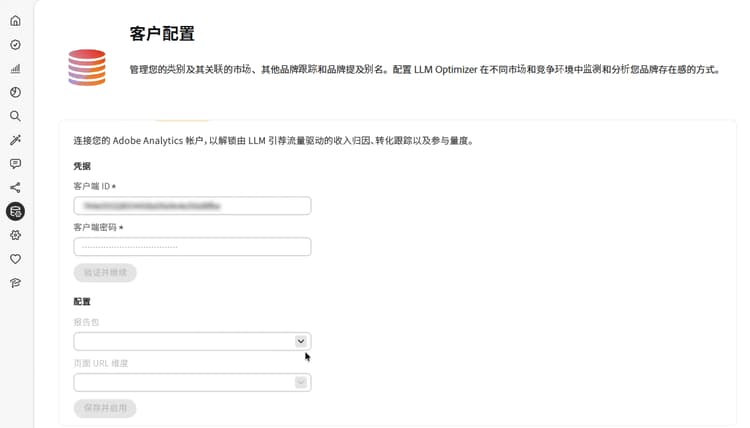Open the bar chart sidebar icon
Viewport: 750px width, 428px height.
(15, 68)
